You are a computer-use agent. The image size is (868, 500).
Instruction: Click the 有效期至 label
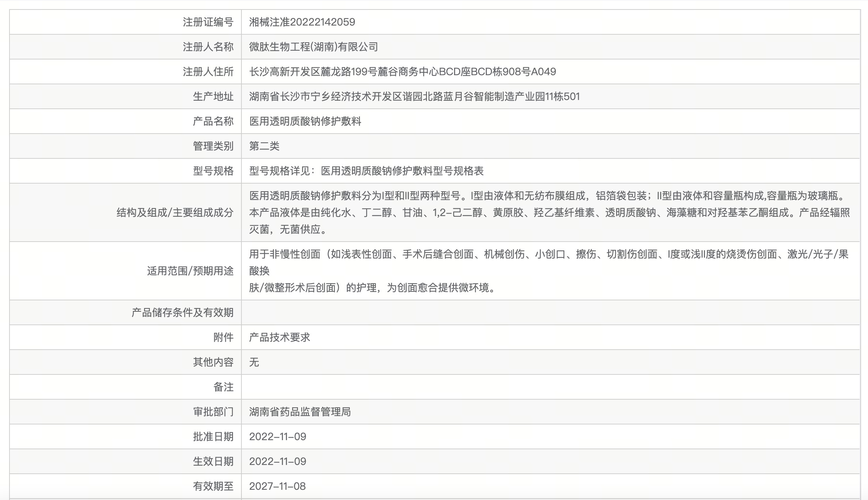(213, 486)
